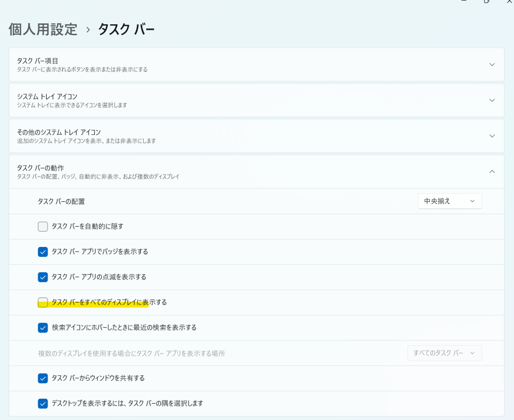Disable タスク バー アプリの点滅を表示する
Screen dimensions: 514x420
tap(43, 277)
